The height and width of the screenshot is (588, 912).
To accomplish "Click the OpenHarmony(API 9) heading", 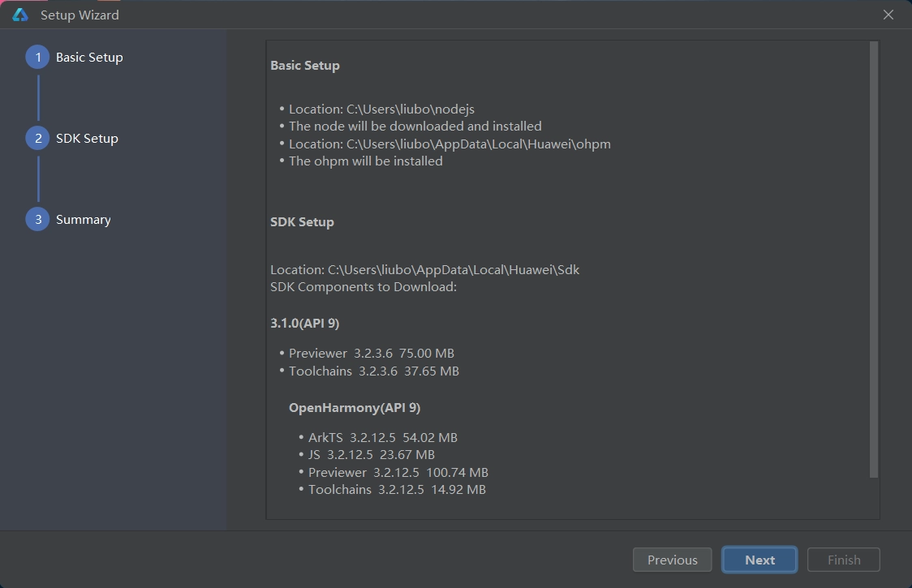I will pyautogui.click(x=355, y=407).
